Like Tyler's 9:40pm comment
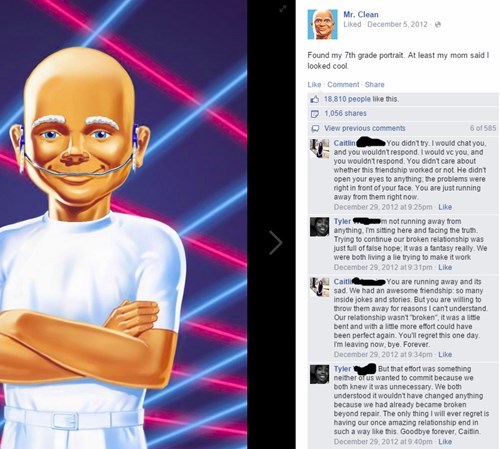This screenshot has width=500, height=449. point(445,442)
